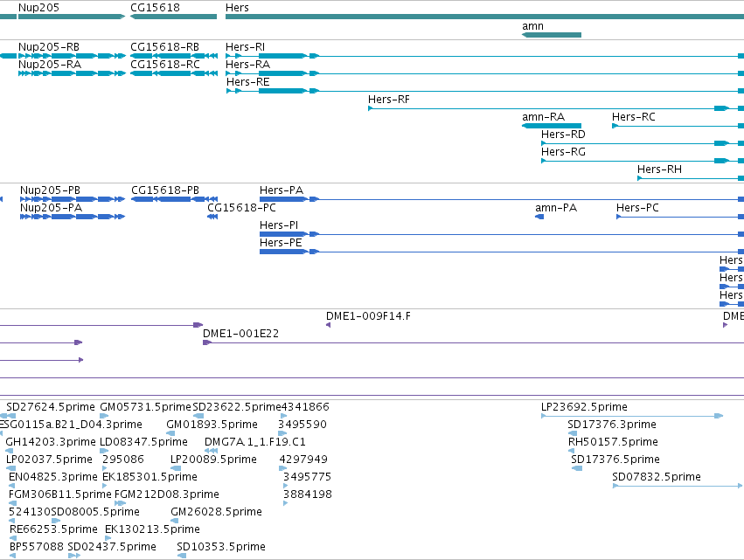Click the Hers-PC protein label

(x=637, y=208)
